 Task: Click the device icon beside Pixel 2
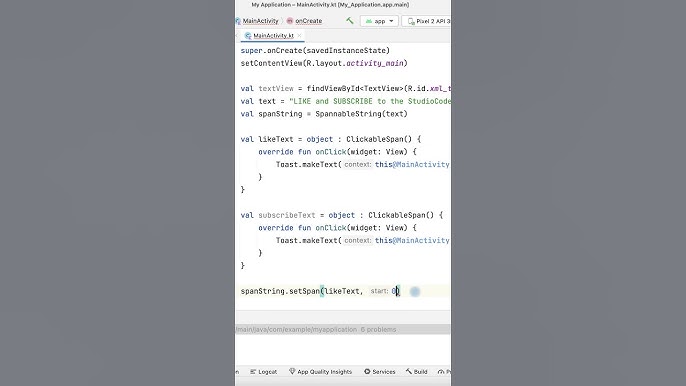click(411, 21)
